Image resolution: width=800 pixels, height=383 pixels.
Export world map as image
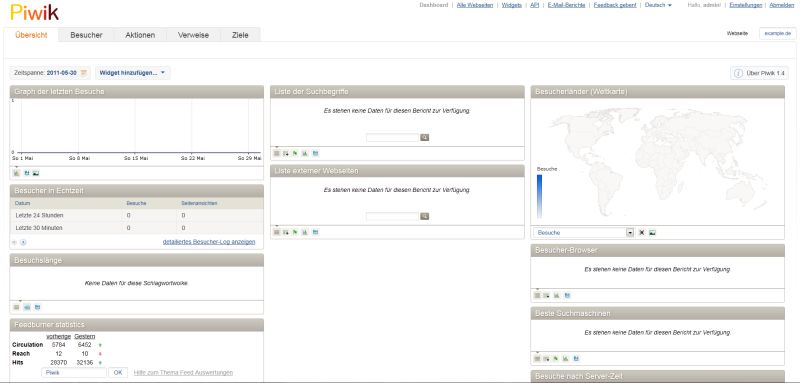pyautogui.click(x=652, y=233)
